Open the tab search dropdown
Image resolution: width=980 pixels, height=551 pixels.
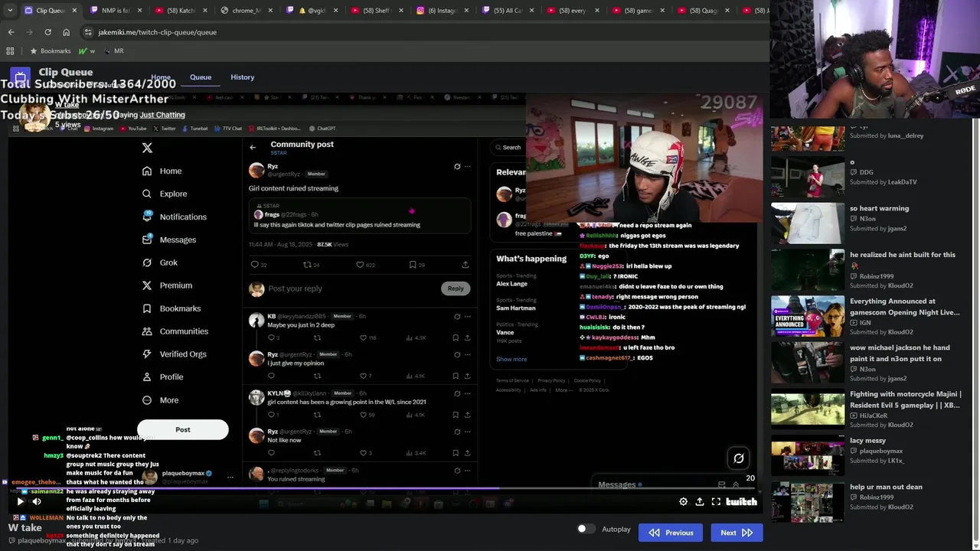[10, 11]
